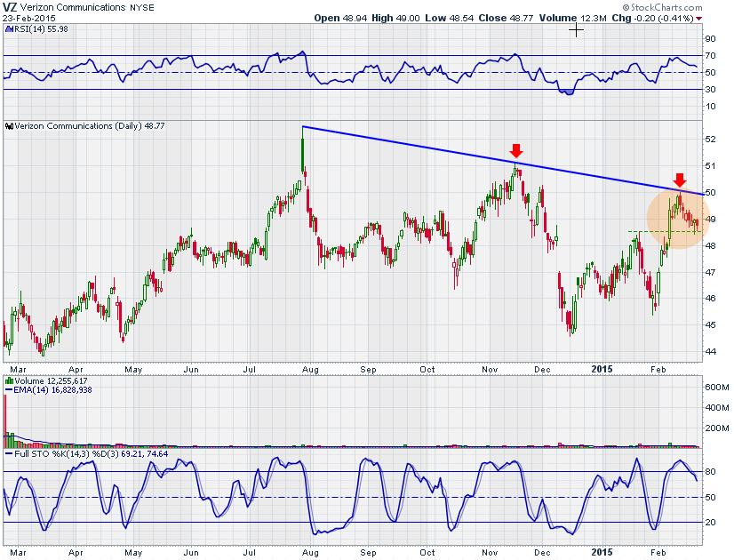Viewport: 734px width, 560px height.
Task: Click the 47 price axis label
Action: [x=711, y=272]
